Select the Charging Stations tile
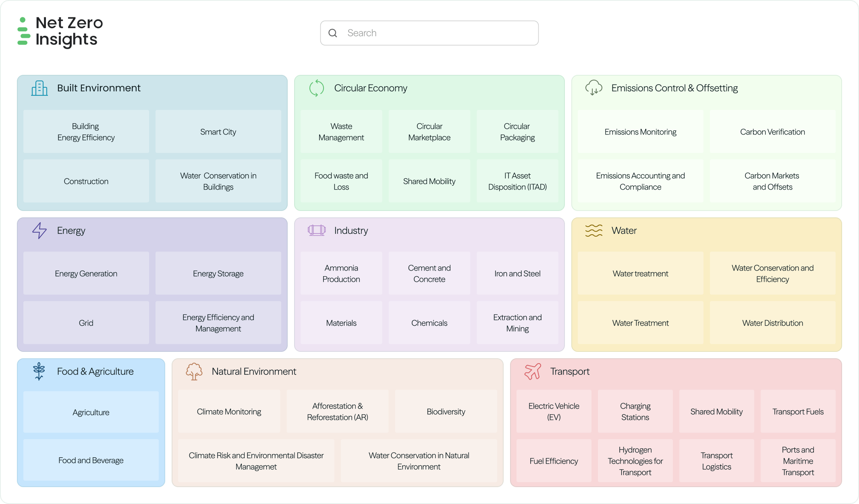The image size is (859, 504). coord(635,411)
